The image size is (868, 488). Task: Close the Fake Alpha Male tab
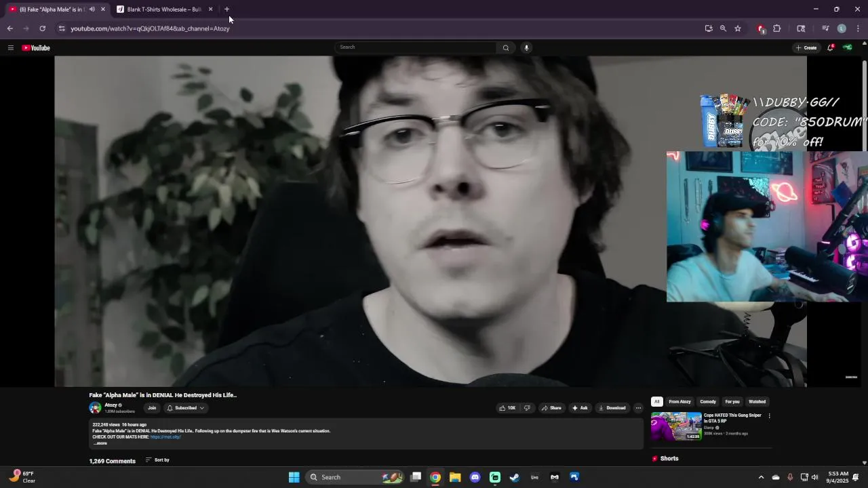[x=103, y=9]
